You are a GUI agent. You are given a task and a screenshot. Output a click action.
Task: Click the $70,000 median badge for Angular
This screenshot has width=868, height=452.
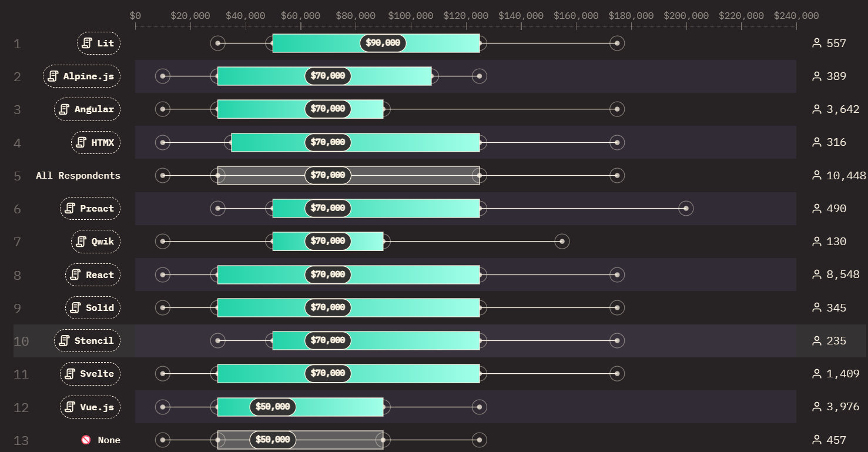pyautogui.click(x=328, y=109)
